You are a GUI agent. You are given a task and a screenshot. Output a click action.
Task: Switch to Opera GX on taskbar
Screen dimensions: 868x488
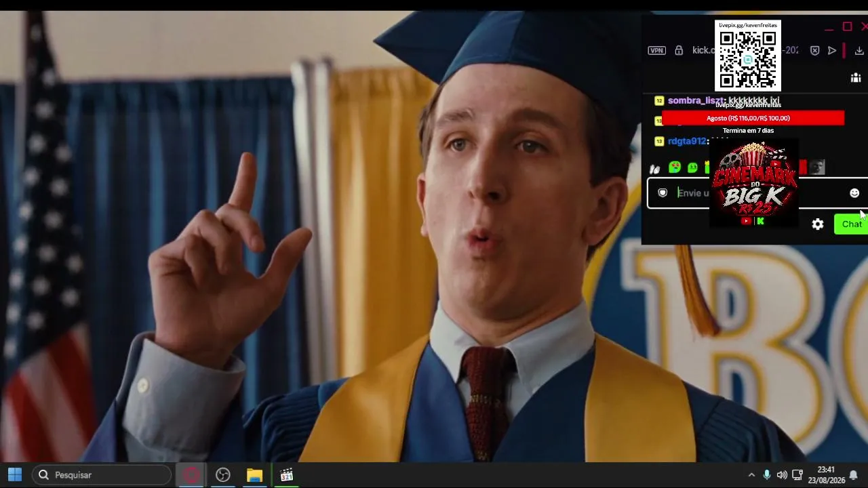pyautogui.click(x=191, y=475)
